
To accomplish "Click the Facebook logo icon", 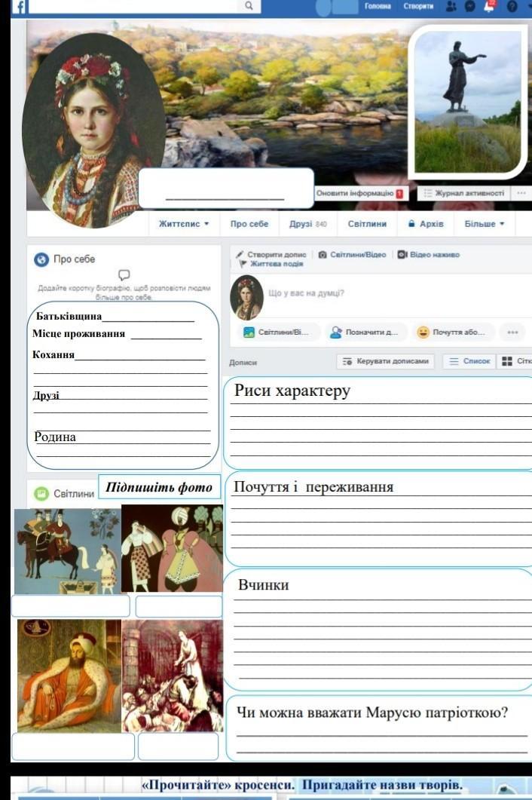I will click(x=19, y=7).
